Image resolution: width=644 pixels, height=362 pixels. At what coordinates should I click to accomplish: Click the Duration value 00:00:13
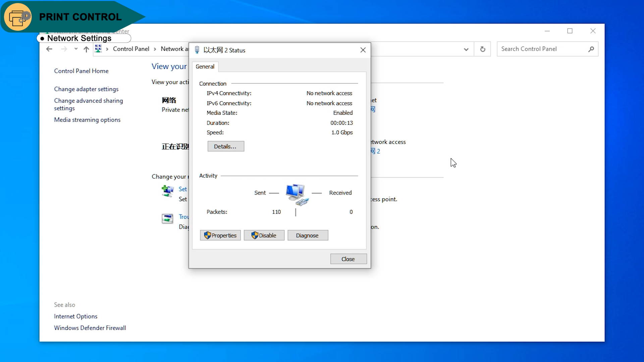pos(341,123)
